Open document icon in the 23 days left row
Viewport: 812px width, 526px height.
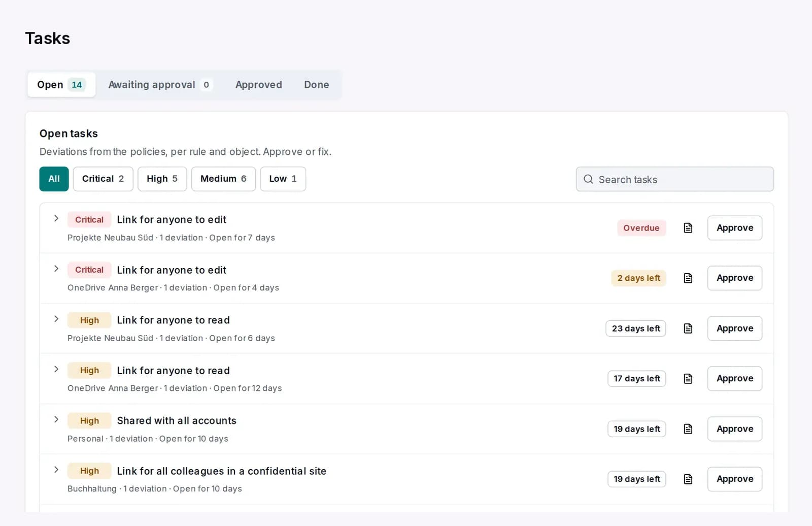688,328
